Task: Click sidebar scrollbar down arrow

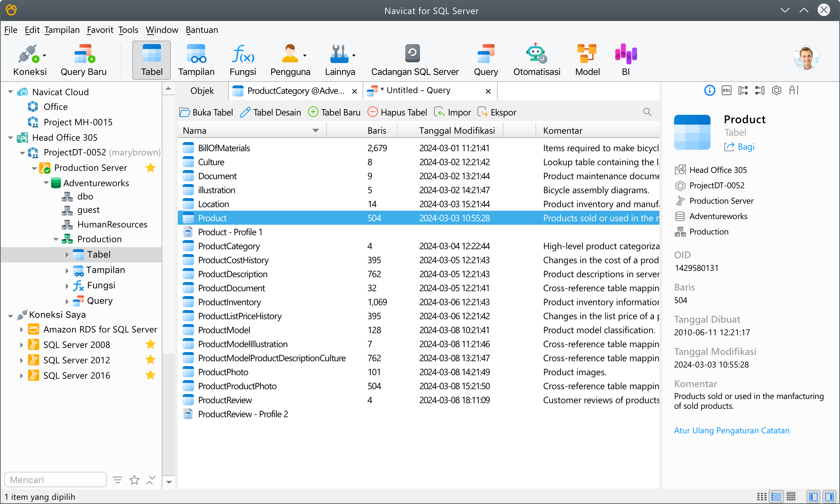Action: point(169,482)
